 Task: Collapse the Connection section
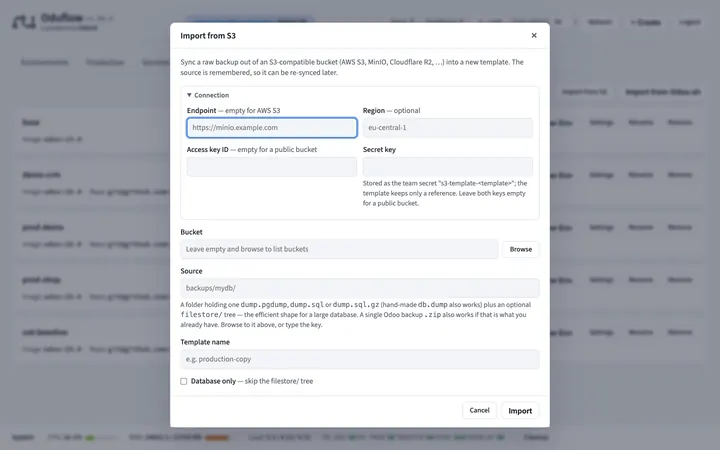(x=208, y=95)
